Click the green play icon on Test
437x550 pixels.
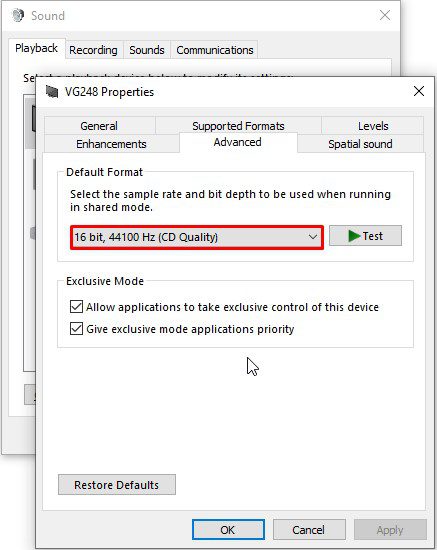(x=354, y=236)
